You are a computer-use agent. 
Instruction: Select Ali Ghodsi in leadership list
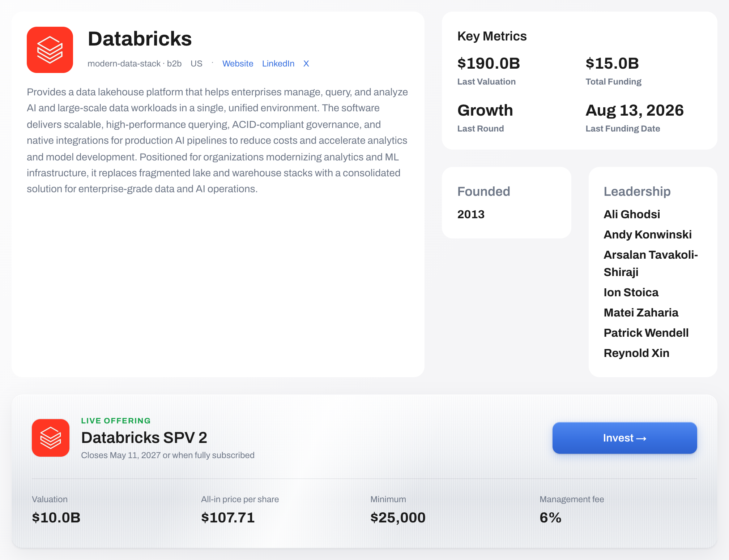point(632,214)
